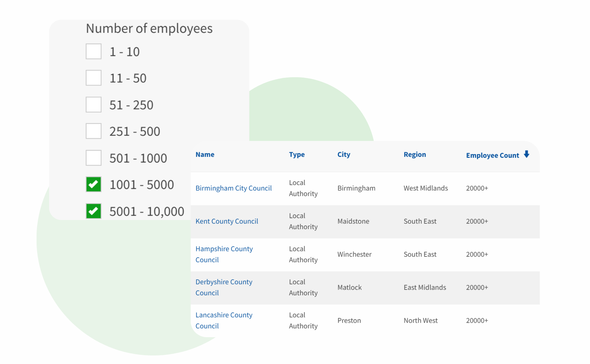
Task: Click 20000+ in the Birmingham row
Action: tap(477, 188)
